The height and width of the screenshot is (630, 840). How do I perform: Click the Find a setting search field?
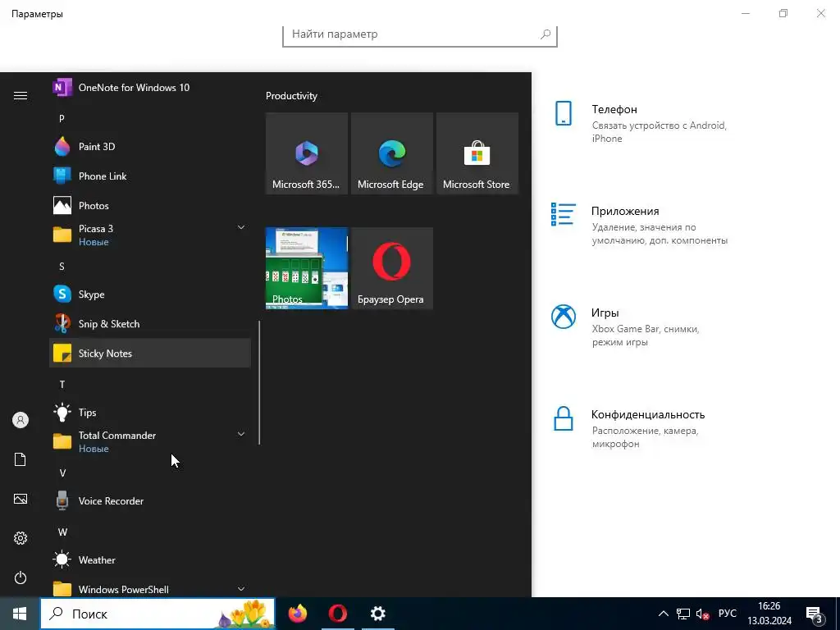coord(419,34)
